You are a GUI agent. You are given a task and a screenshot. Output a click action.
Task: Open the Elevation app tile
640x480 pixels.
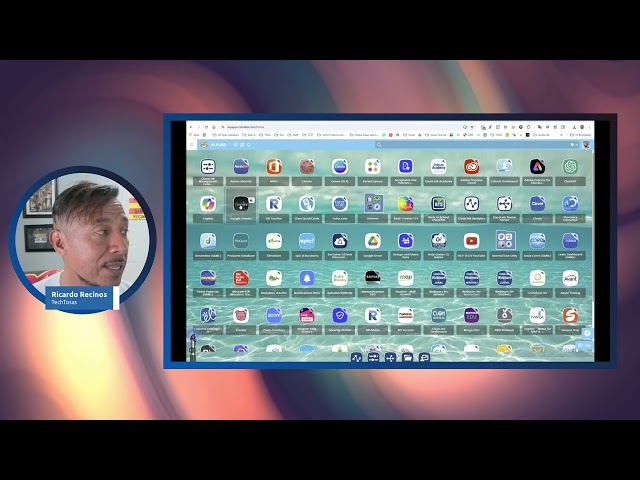point(274,241)
